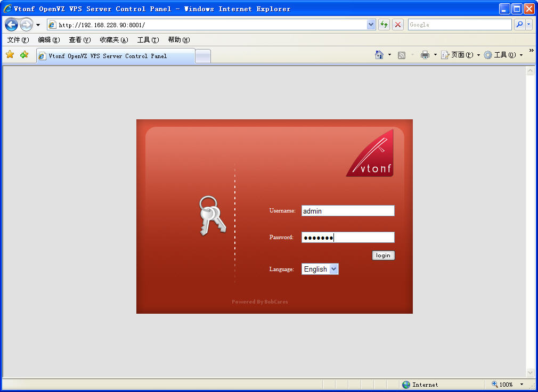Image resolution: width=538 pixels, height=392 pixels.
Task: Click the Powered By BobCares link
Action: (x=260, y=302)
